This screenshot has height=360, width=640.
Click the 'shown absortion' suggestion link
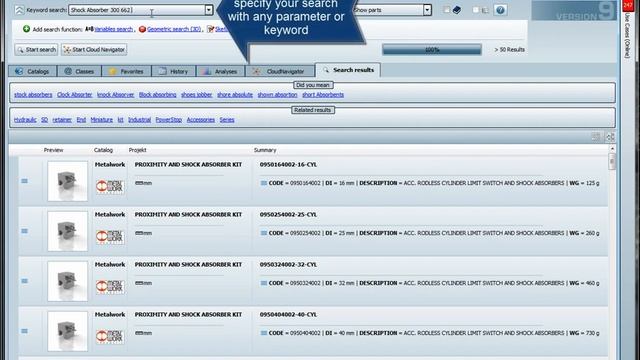[278, 95]
